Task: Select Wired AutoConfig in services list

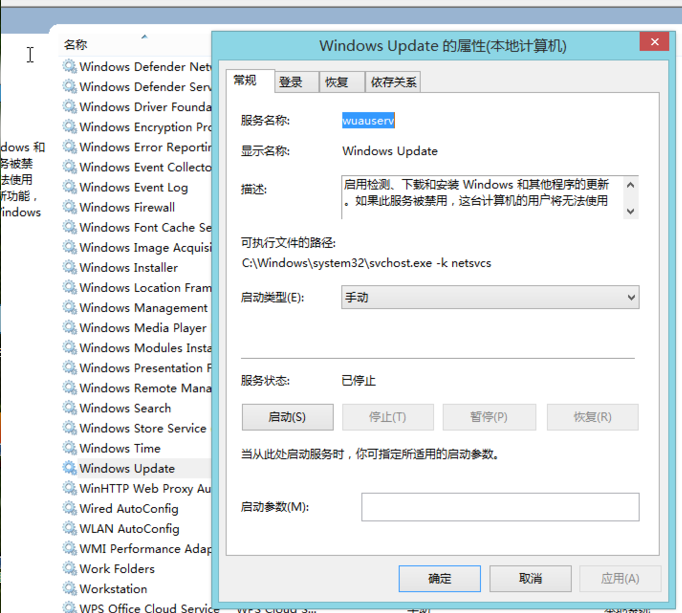Action: tap(129, 508)
